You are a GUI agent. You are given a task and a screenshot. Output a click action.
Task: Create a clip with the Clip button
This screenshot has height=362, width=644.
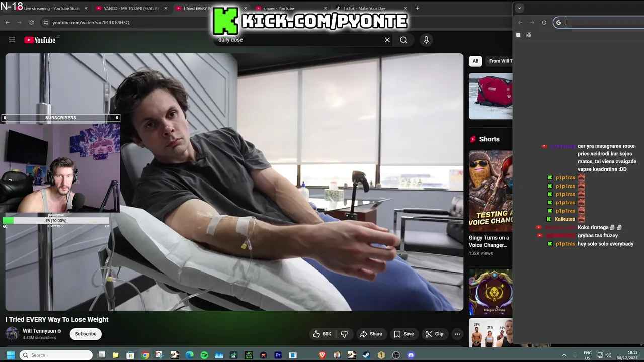coord(434,334)
